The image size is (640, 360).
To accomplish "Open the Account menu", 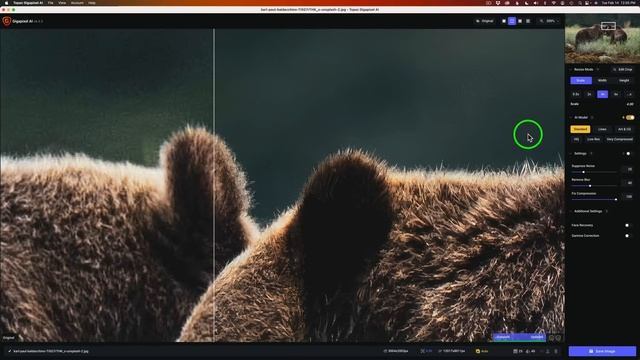I will click(77, 3).
